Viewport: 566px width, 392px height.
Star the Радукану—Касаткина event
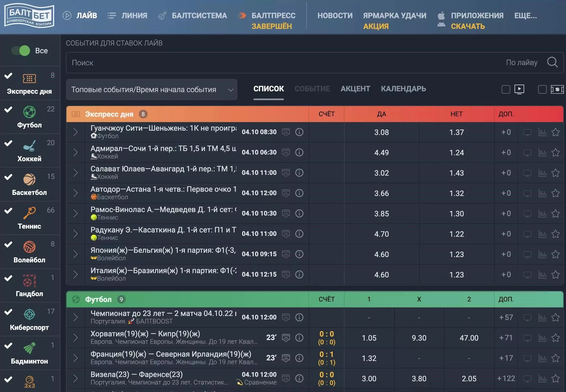[556, 234]
